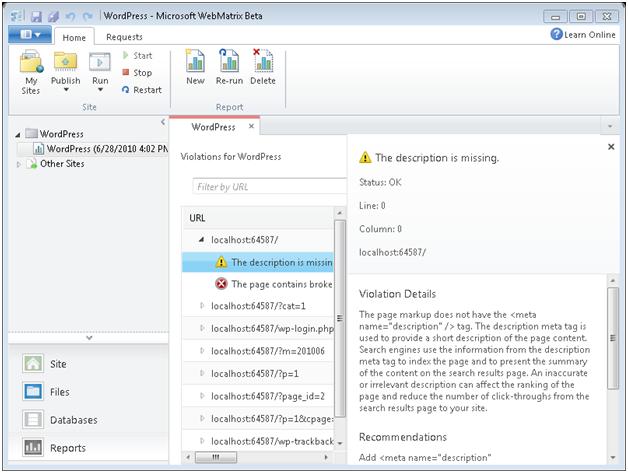Image resolution: width=628 pixels, height=473 pixels.
Task: Close the WordPress document tab
Action: pyautogui.click(x=251, y=126)
